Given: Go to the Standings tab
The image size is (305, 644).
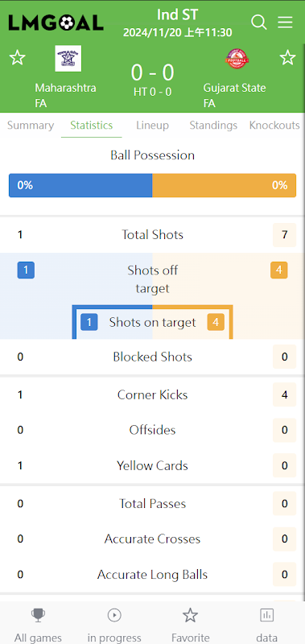Looking at the screenshot, I should pyautogui.click(x=213, y=126).
